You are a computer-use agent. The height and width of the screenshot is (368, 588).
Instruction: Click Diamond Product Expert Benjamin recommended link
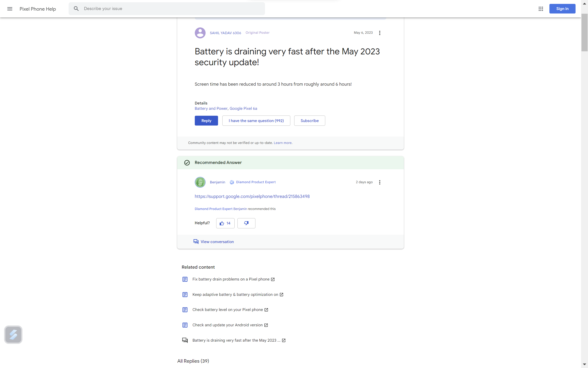[x=221, y=209]
